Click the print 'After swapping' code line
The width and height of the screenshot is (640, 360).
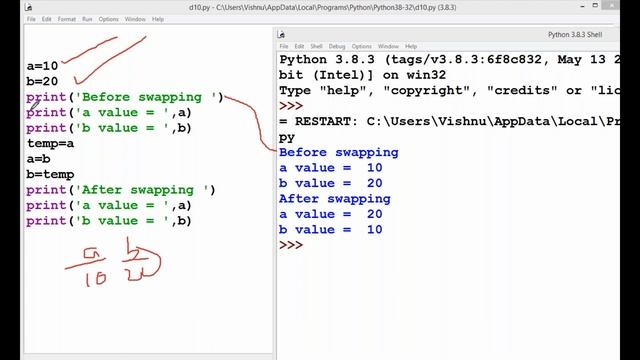click(x=121, y=190)
